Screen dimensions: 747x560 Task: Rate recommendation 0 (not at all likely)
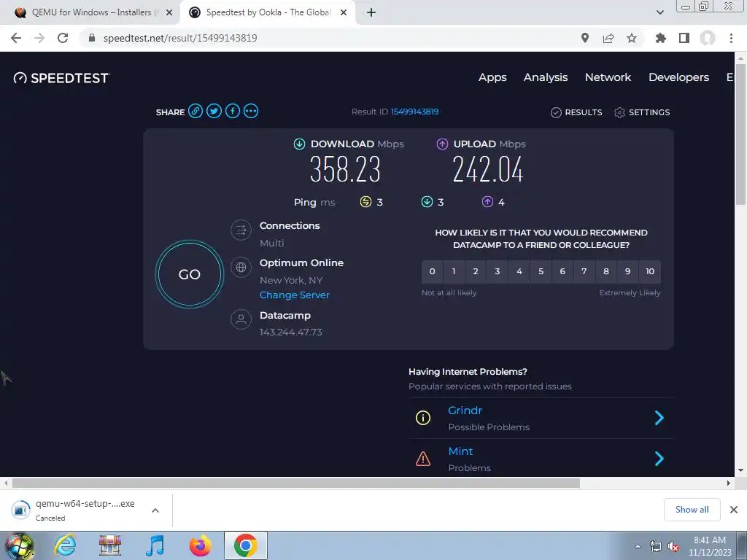tap(432, 271)
